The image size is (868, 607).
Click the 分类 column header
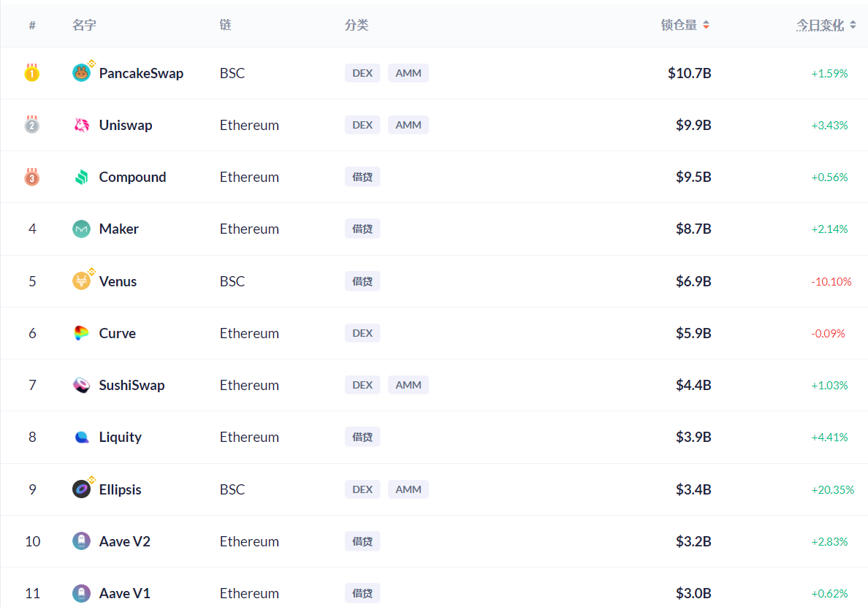click(x=357, y=25)
